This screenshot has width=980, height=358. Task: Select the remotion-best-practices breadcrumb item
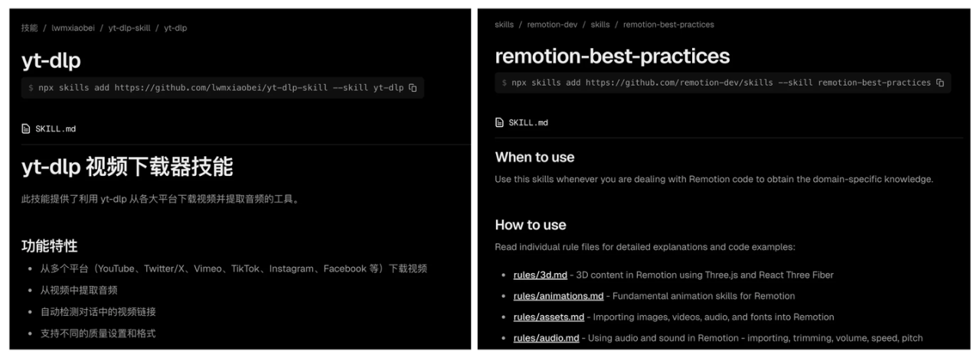[x=668, y=24]
